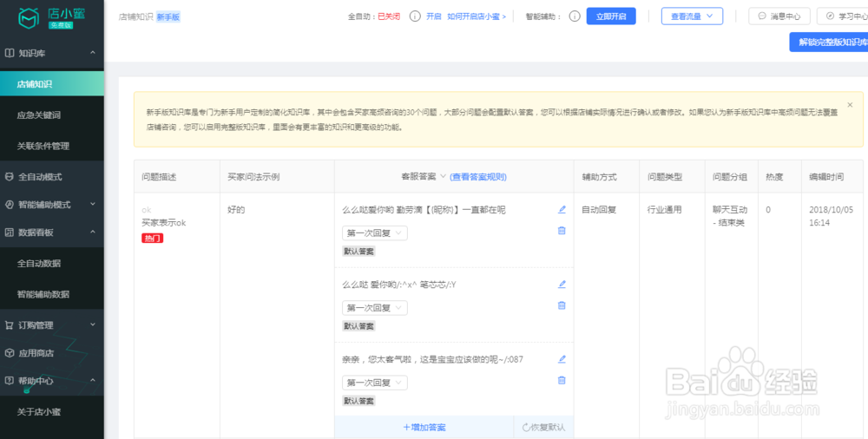Edit the answer 亲亲，您太客气啦

point(562,358)
